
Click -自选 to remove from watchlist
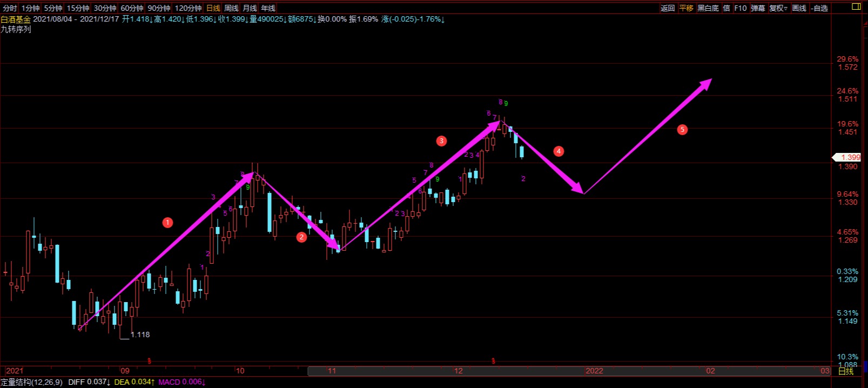click(x=819, y=8)
